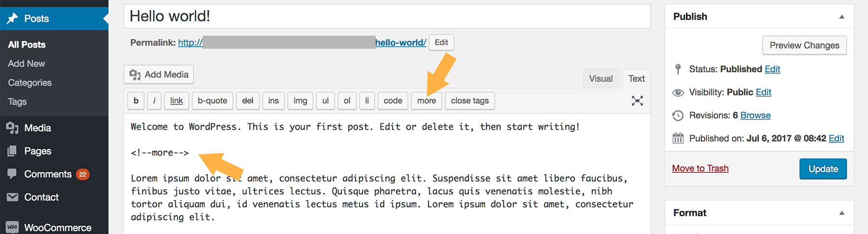
Task: Click the b-quote toolbar button
Action: [212, 100]
